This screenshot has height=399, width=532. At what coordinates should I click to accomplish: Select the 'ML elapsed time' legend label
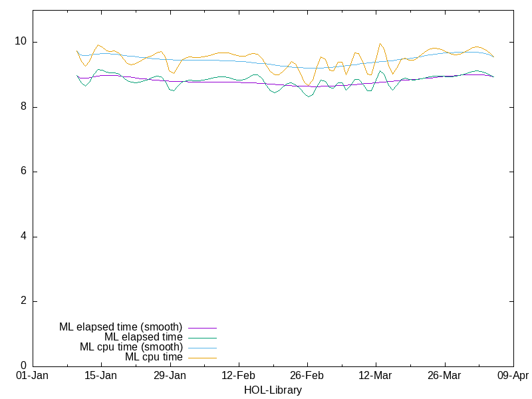coord(143,337)
